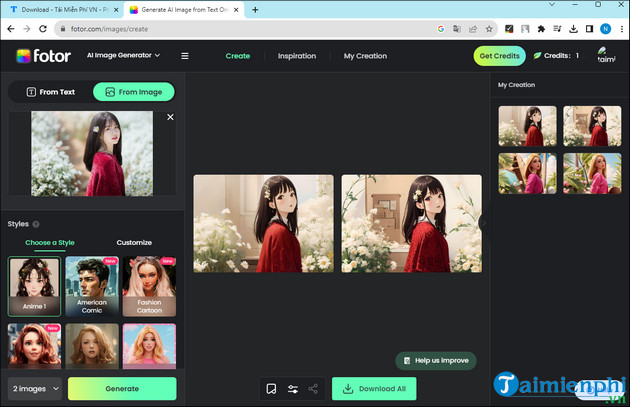Click the Get Credits button
630x407 pixels.
click(x=499, y=56)
